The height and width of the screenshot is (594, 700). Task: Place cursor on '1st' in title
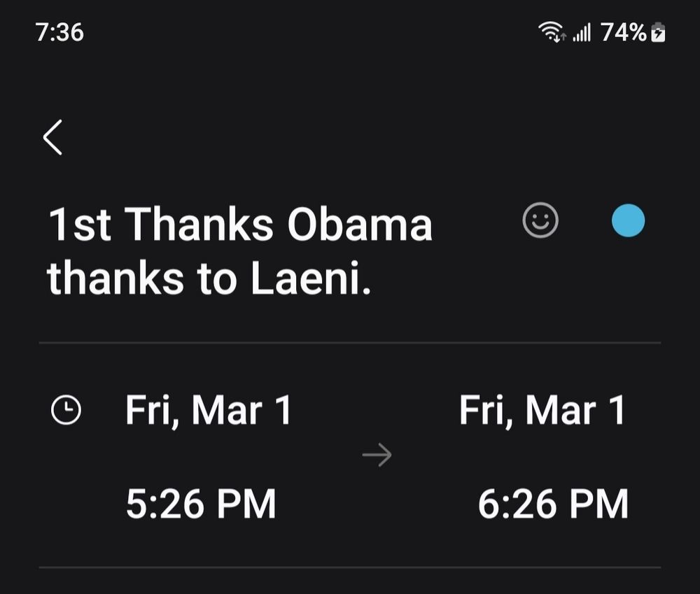tap(80, 225)
